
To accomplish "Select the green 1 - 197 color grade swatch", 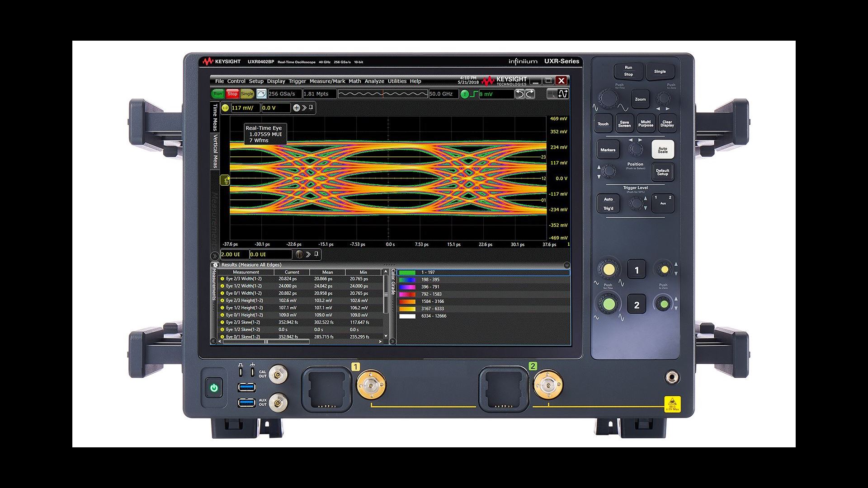I will (x=407, y=272).
